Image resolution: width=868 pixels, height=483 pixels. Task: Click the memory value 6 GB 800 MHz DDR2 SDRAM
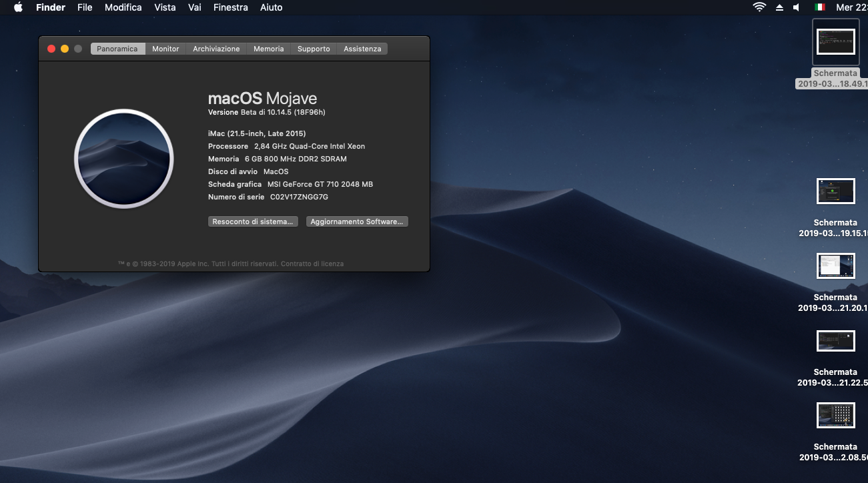296,159
